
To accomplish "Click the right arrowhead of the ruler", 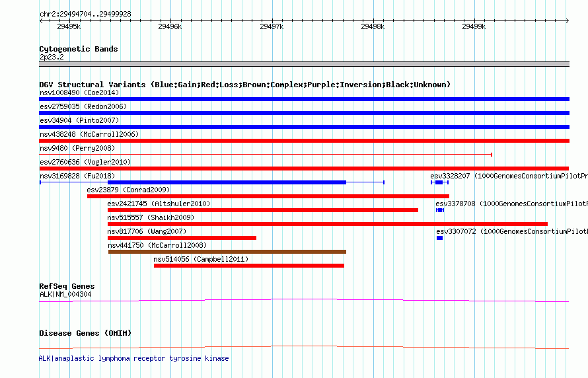I will [x=568, y=21].
